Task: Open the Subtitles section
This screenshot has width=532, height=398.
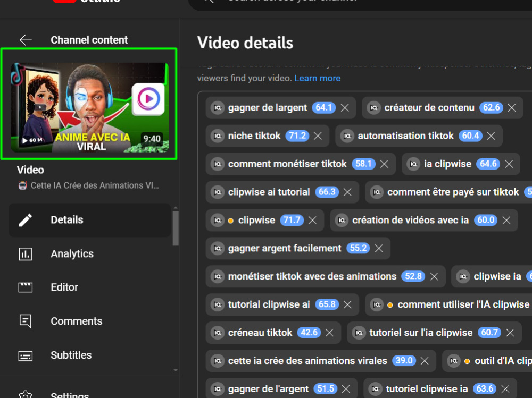Action: point(90,355)
